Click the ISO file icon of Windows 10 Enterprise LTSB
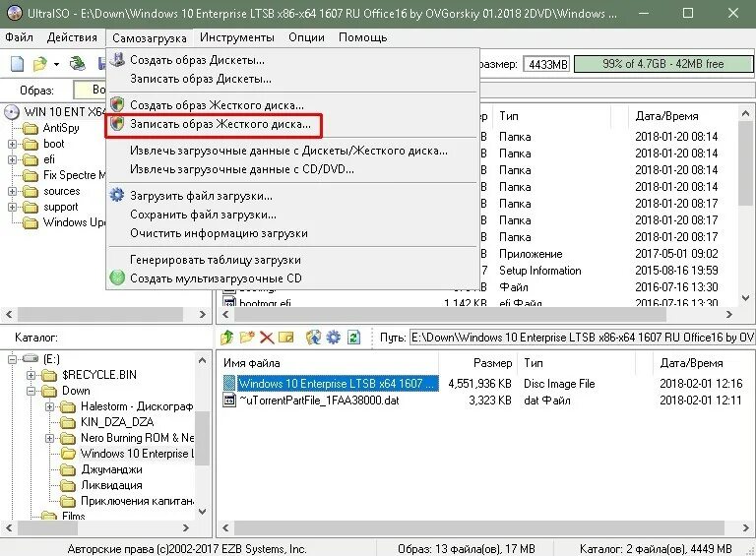Screen dimensions: 756x556 click(230, 384)
